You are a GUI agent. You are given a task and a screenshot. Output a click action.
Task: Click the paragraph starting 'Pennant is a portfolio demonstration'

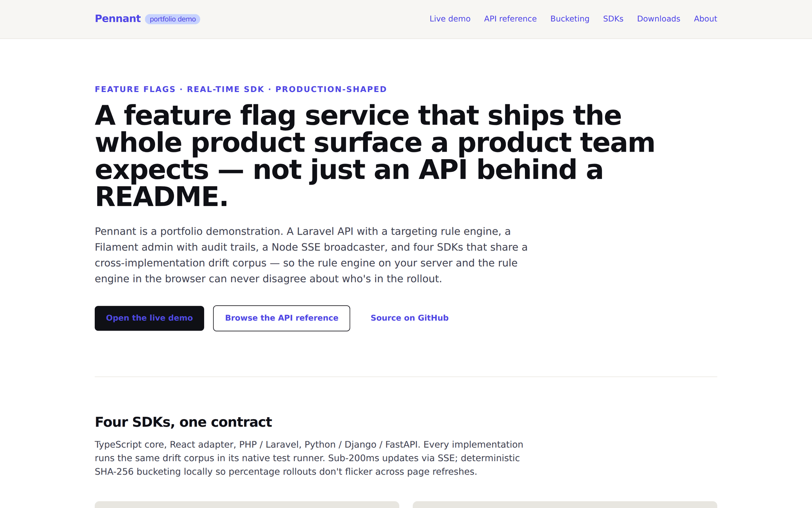coord(311,255)
